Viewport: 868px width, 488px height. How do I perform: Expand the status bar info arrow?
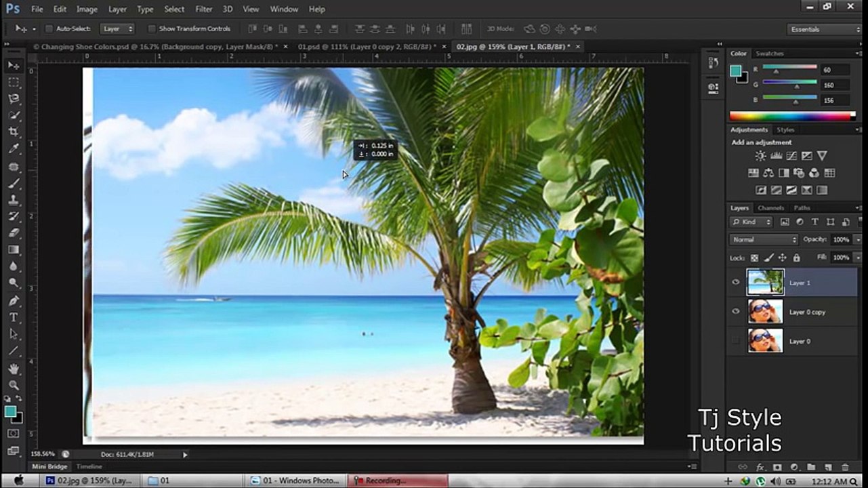point(185,454)
